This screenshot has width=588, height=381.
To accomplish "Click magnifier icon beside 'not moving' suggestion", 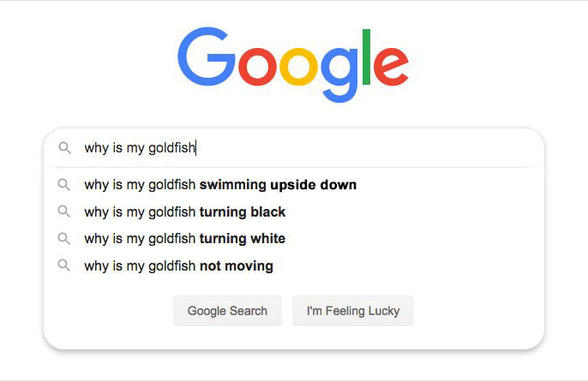I will click(63, 265).
